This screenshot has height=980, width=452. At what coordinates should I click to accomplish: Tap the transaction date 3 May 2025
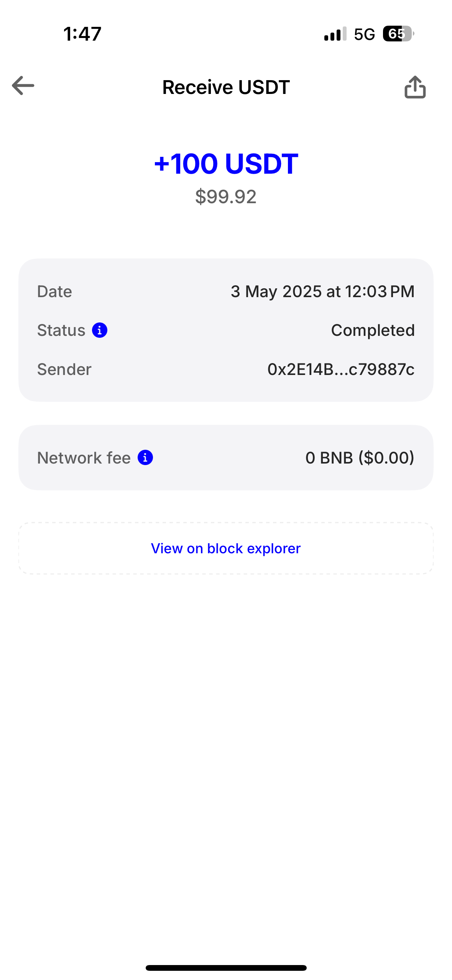click(x=322, y=291)
